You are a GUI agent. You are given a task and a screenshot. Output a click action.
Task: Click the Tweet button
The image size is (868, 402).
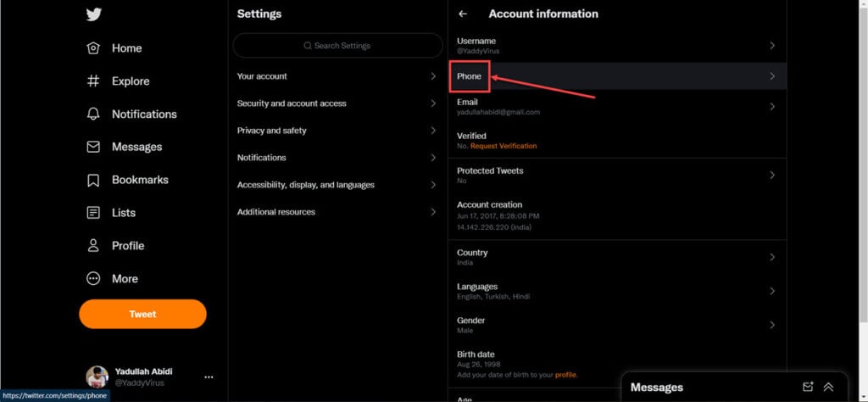coord(142,314)
